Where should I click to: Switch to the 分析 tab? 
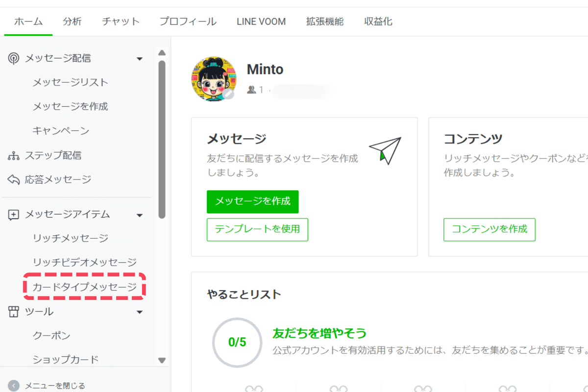click(72, 22)
